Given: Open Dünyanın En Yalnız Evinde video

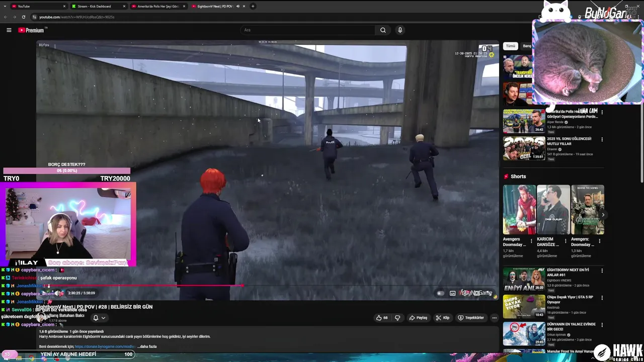Looking at the screenshot, I should click(524, 333).
